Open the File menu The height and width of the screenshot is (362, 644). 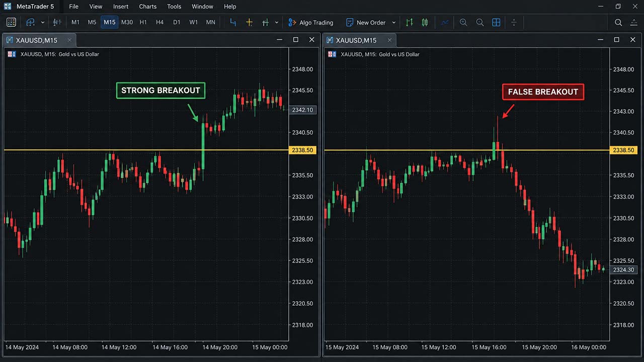tap(74, 7)
